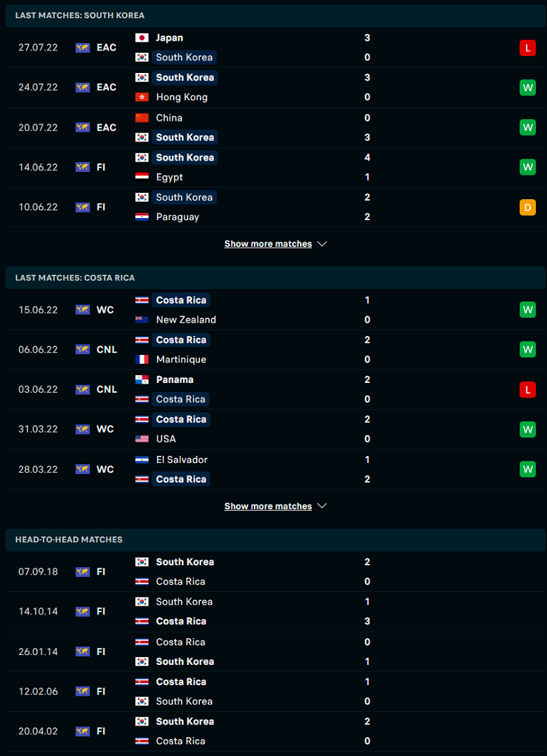Click the Martinique team name

(x=181, y=359)
